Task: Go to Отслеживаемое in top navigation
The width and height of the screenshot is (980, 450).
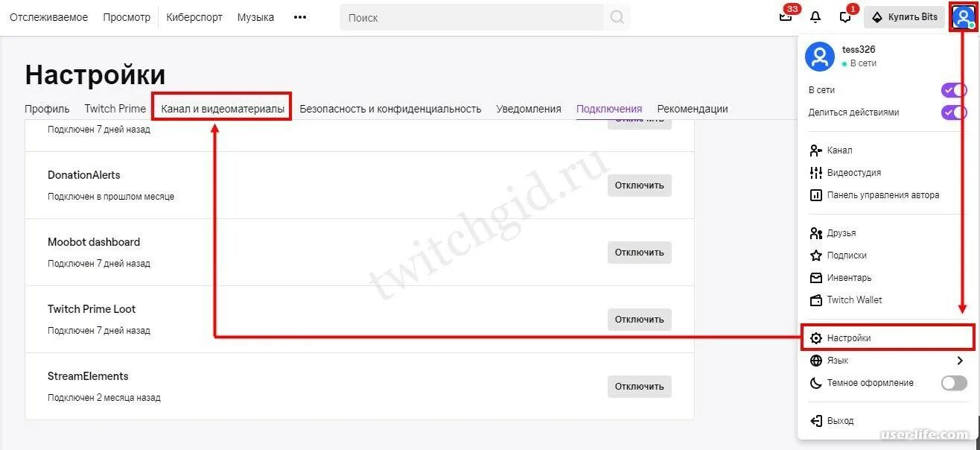Action: point(48,17)
